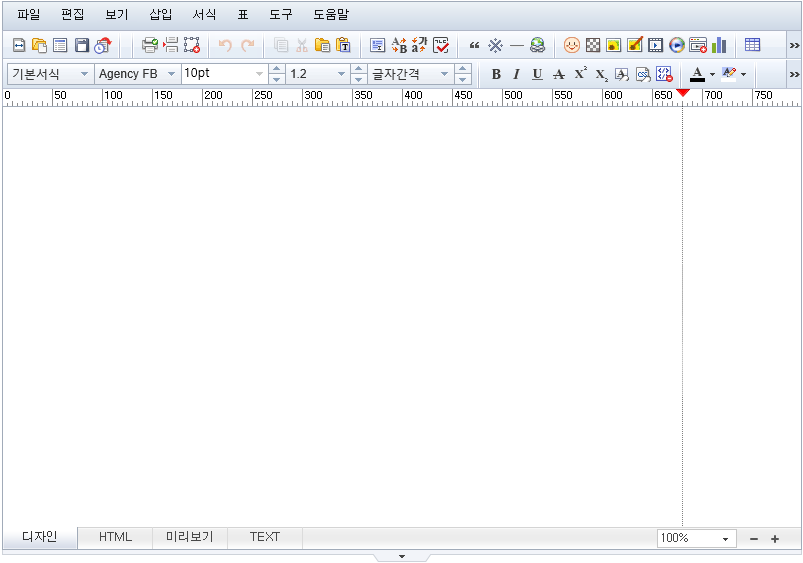Insert special character symbol icon

(x=495, y=46)
